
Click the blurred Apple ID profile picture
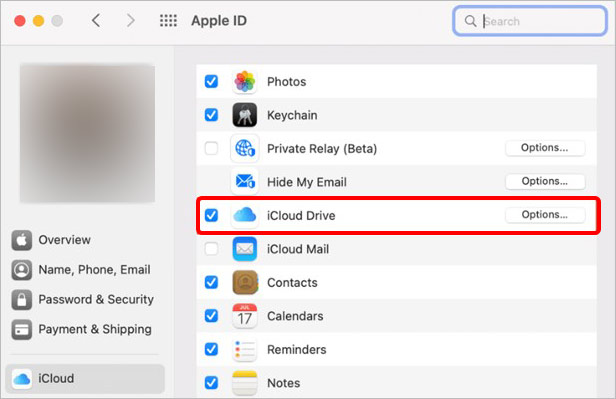pyautogui.click(x=88, y=133)
